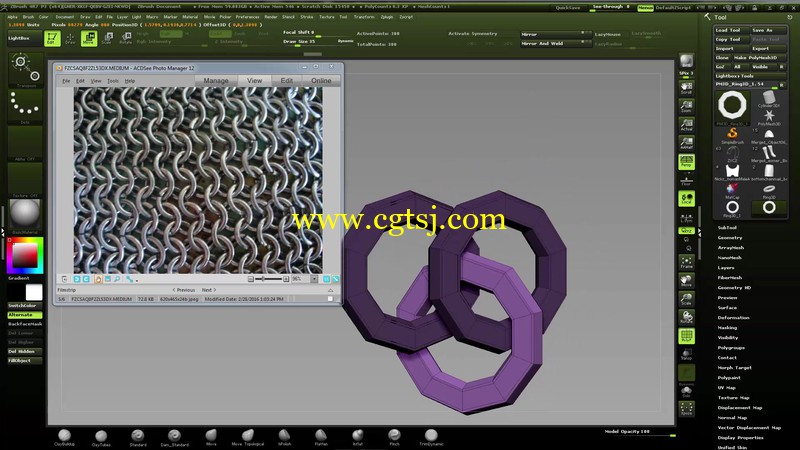The width and height of the screenshot is (800, 450).
Task: Go to Next image in ACDSee
Action: tap(209, 290)
